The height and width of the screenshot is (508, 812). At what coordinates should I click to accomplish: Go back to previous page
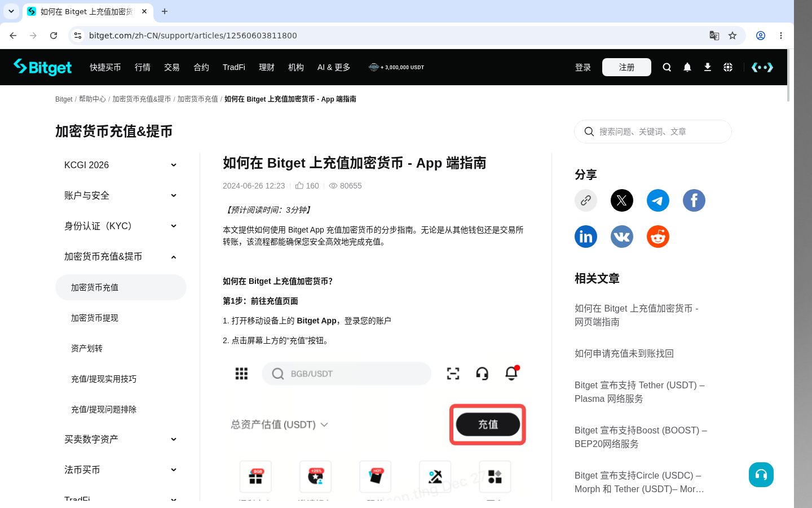click(13, 36)
